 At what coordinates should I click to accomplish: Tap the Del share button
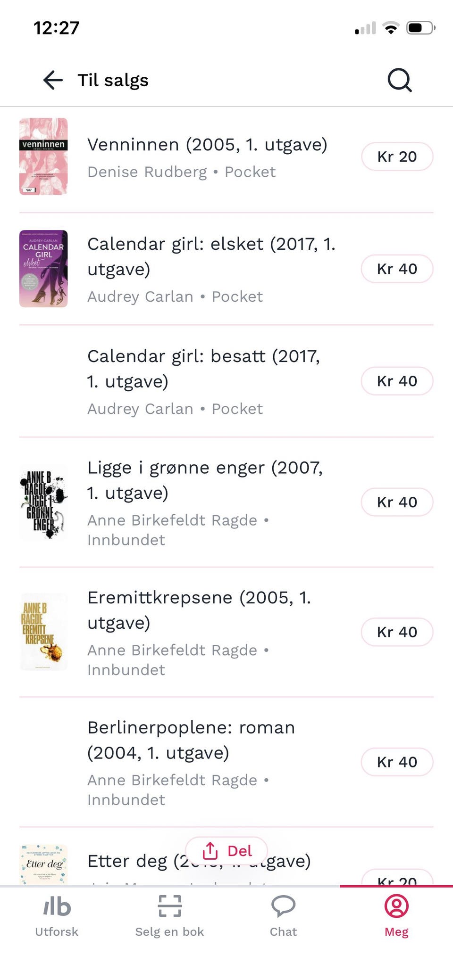pyautogui.click(x=226, y=851)
